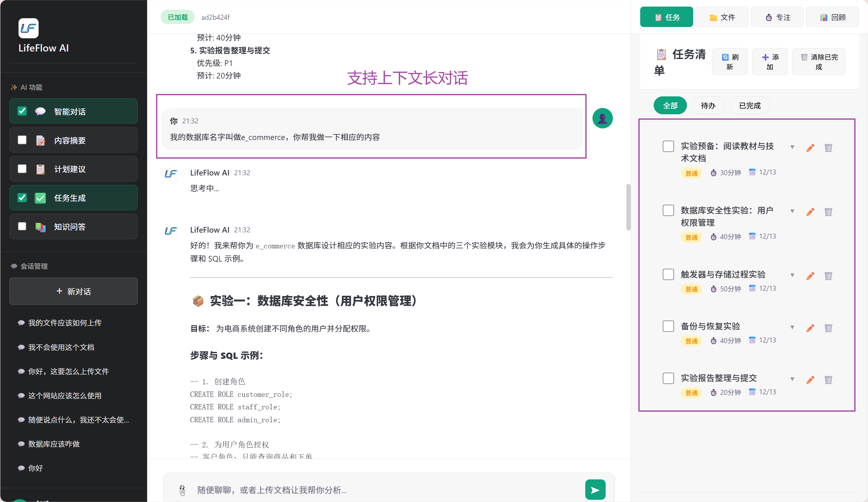The image size is (868, 502).
Task: Click the user avatar beside your message
Action: tap(602, 118)
